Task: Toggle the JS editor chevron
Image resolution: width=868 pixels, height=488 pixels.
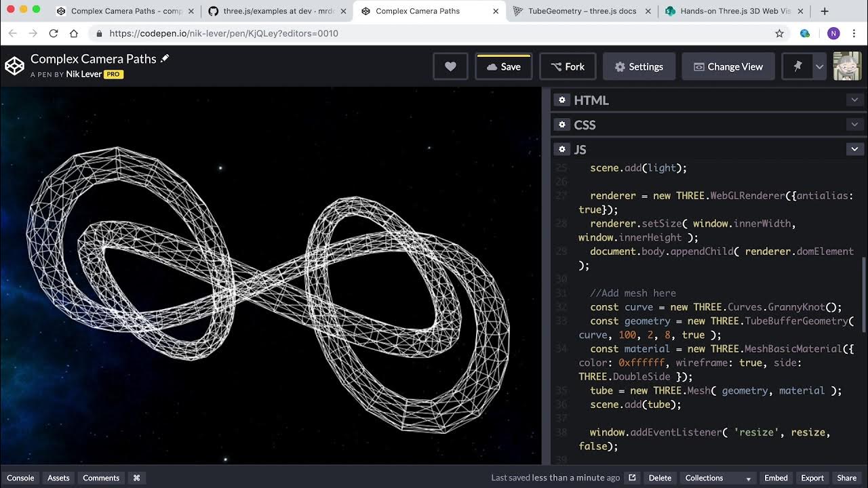Action: click(854, 149)
